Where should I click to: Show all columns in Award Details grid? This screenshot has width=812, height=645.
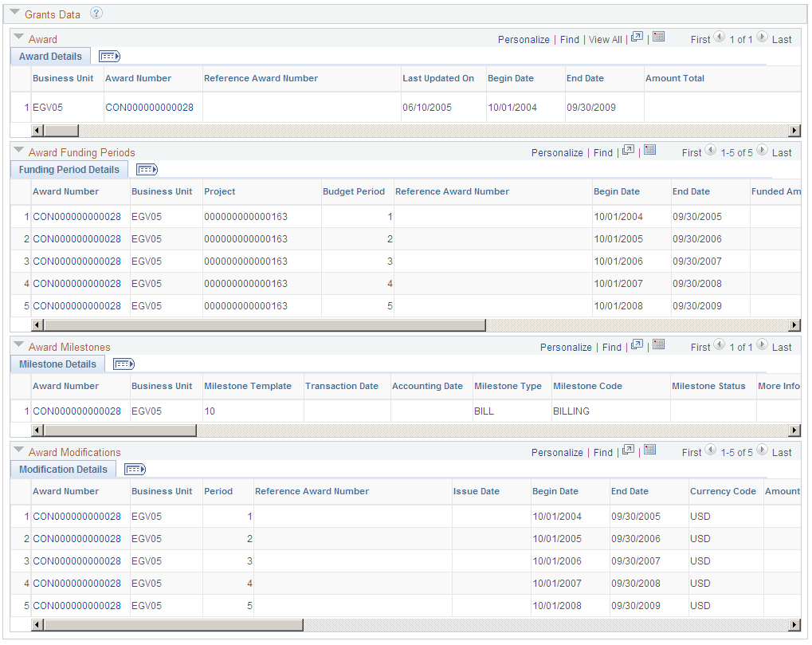[x=109, y=56]
